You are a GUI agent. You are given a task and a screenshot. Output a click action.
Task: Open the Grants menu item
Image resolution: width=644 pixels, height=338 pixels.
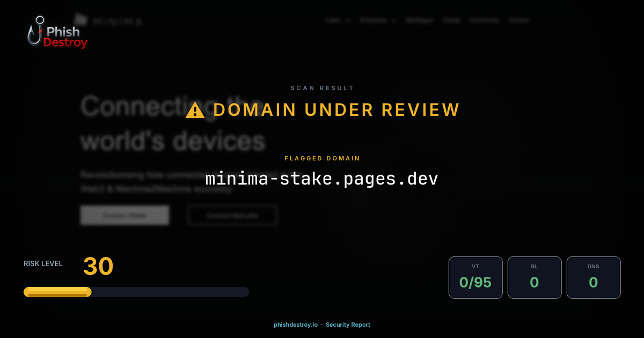click(452, 20)
